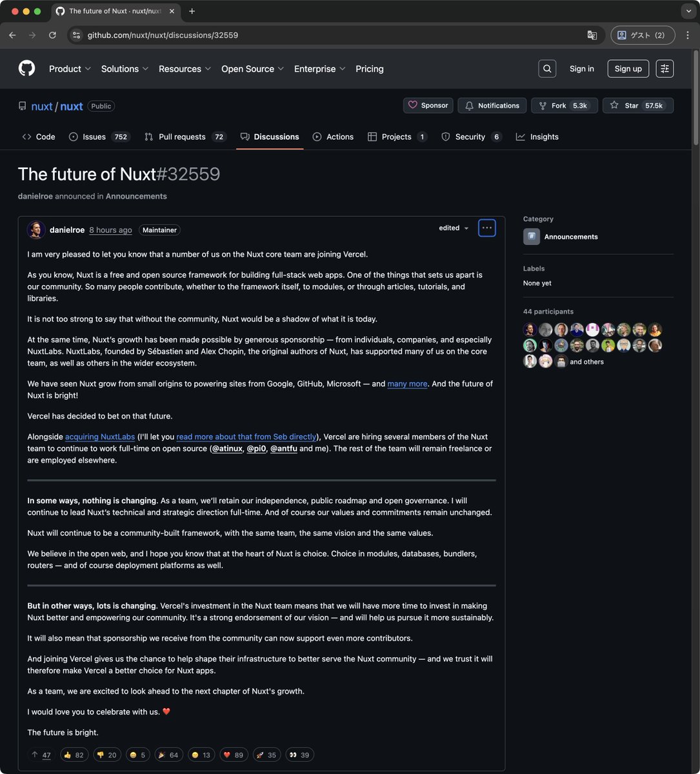Click the rocket reaction showing 35
The image size is (700, 774).
click(x=266, y=755)
